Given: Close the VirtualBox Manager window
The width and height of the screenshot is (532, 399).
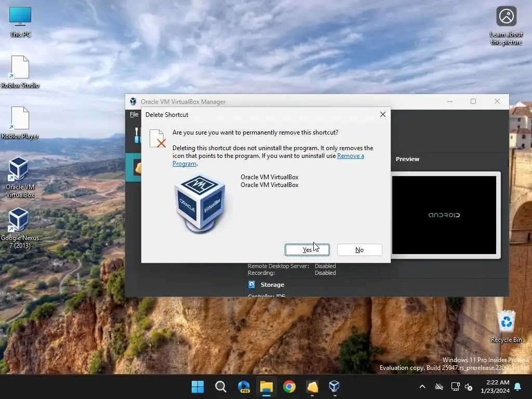Looking at the screenshot, I should coord(497,101).
